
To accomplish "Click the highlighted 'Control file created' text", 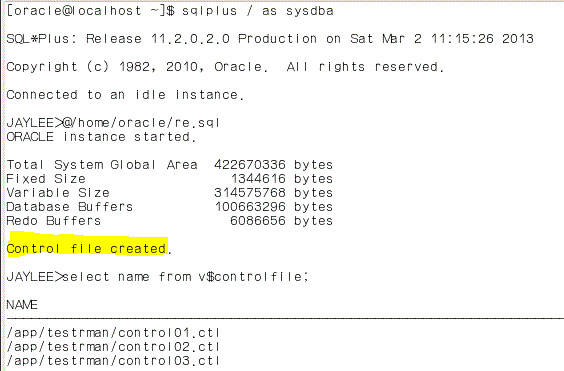I will 86,249.
